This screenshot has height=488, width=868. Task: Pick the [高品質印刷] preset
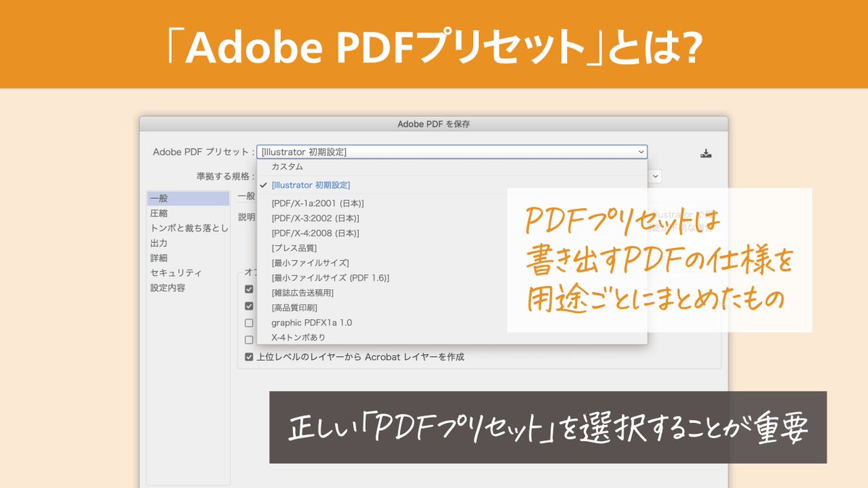click(x=452, y=307)
